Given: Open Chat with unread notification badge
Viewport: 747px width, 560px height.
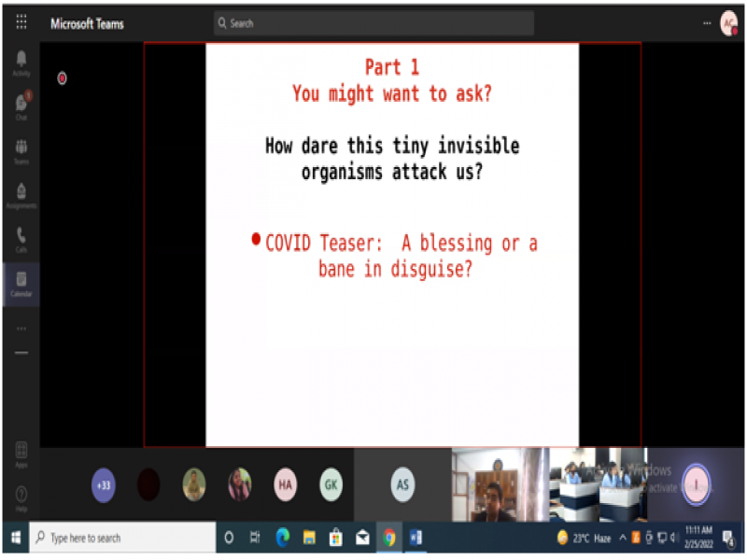Looking at the screenshot, I should click(x=21, y=106).
